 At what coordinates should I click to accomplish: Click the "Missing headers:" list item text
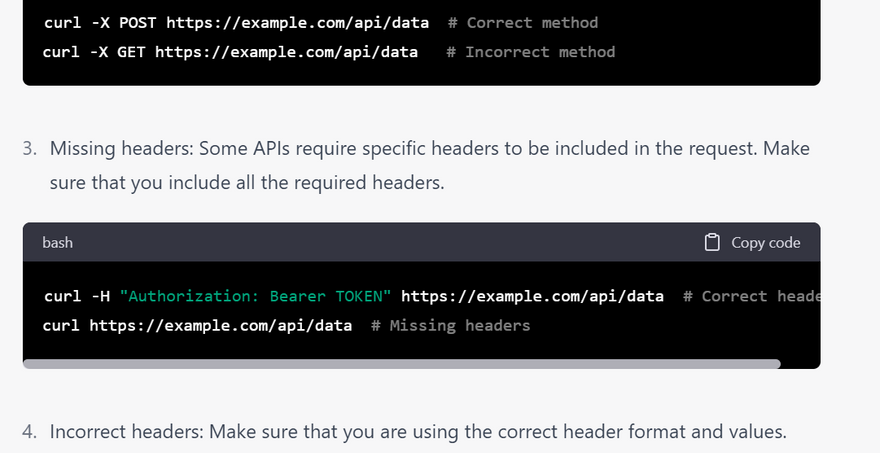click(121, 148)
